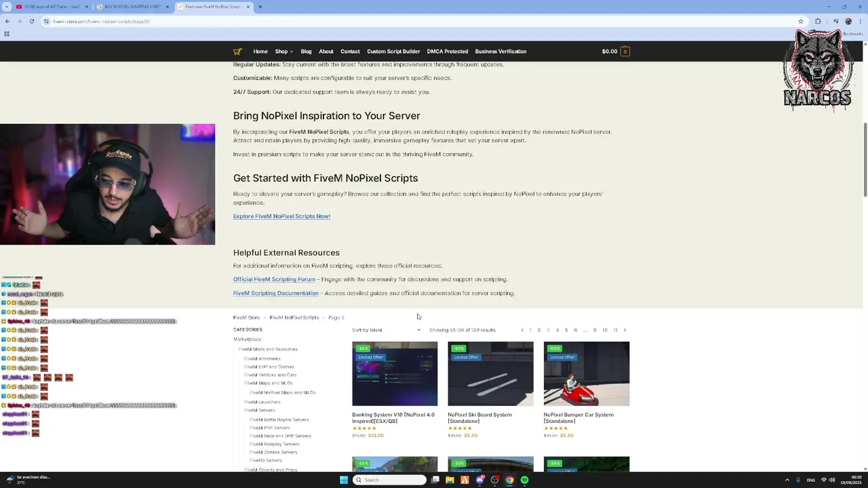The width and height of the screenshot is (868, 488).
Task: Open the Contact menu item
Action: pos(350,52)
